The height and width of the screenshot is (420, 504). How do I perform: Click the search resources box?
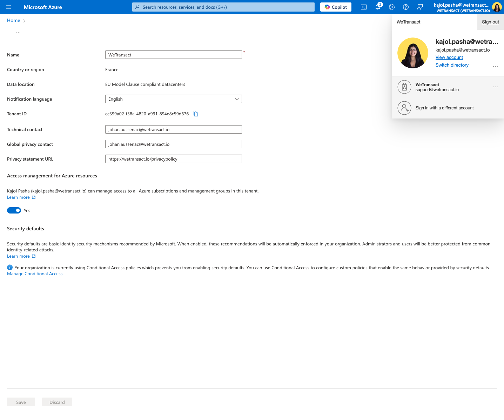click(x=223, y=7)
